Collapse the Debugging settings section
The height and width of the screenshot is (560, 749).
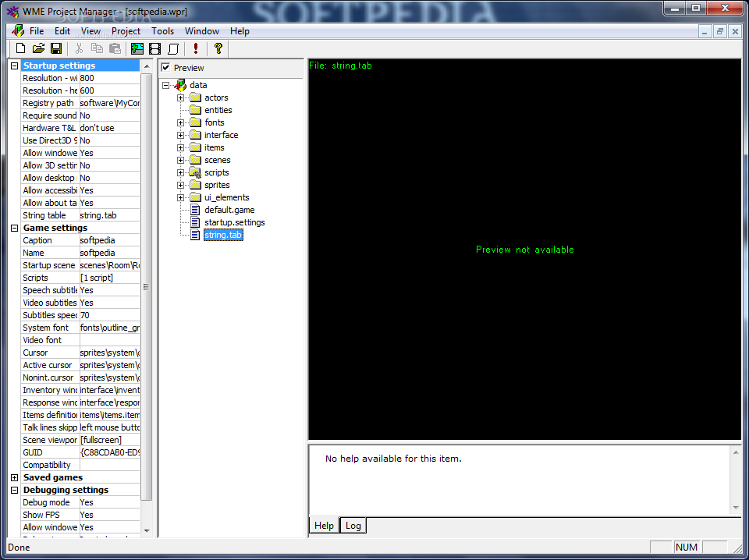[x=14, y=490]
